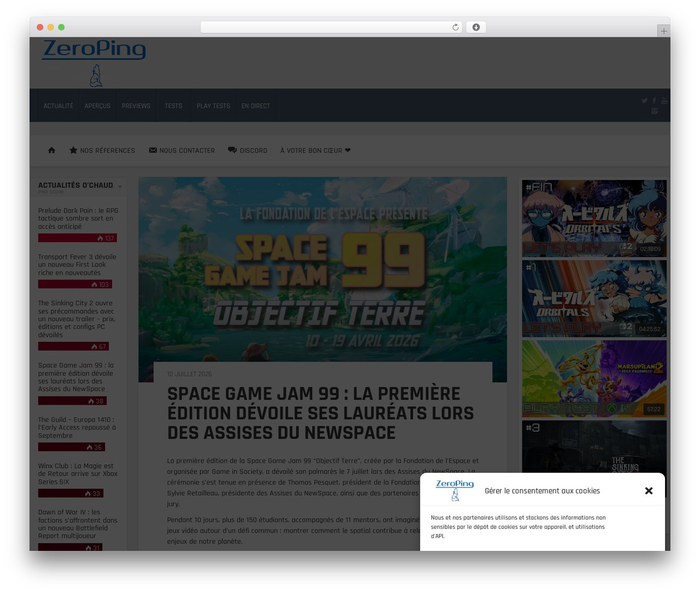Open the En Direct menu item
Image resolution: width=700 pixels, height=593 pixels.
[x=256, y=106]
